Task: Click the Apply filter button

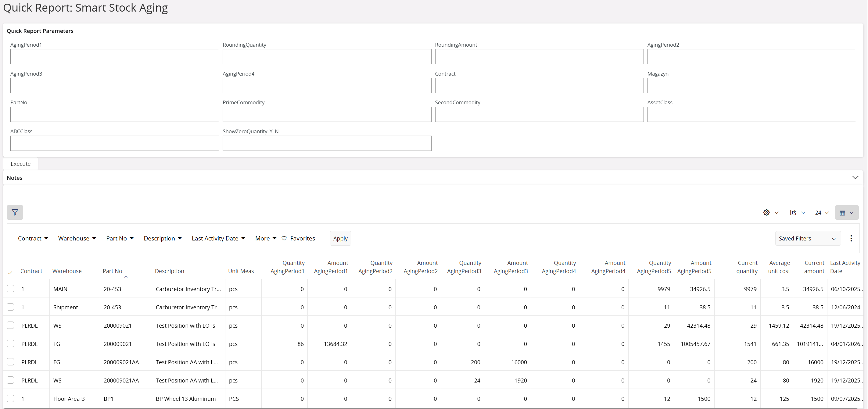Action: click(340, 238)
